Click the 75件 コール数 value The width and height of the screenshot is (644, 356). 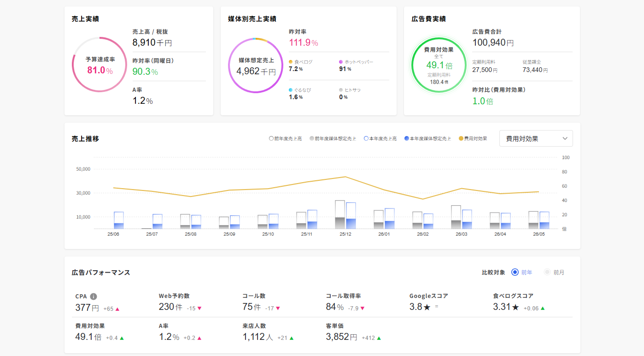coord(252,308)
